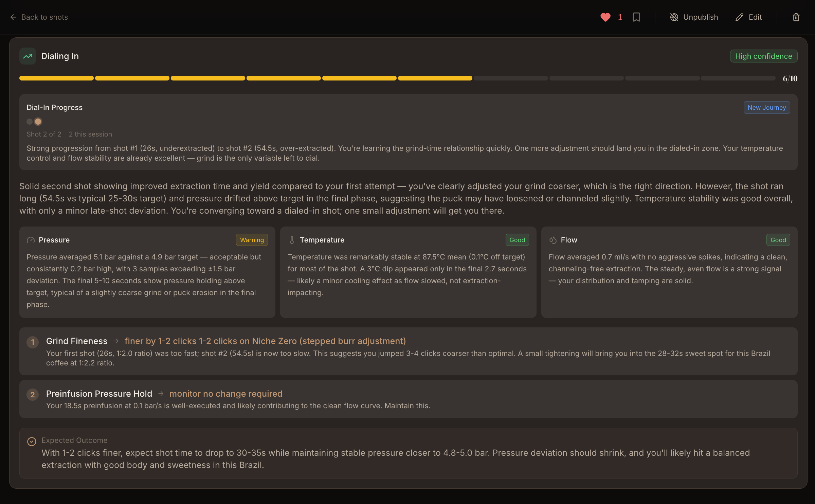Select the first shot progress dot

coord(30,122)
